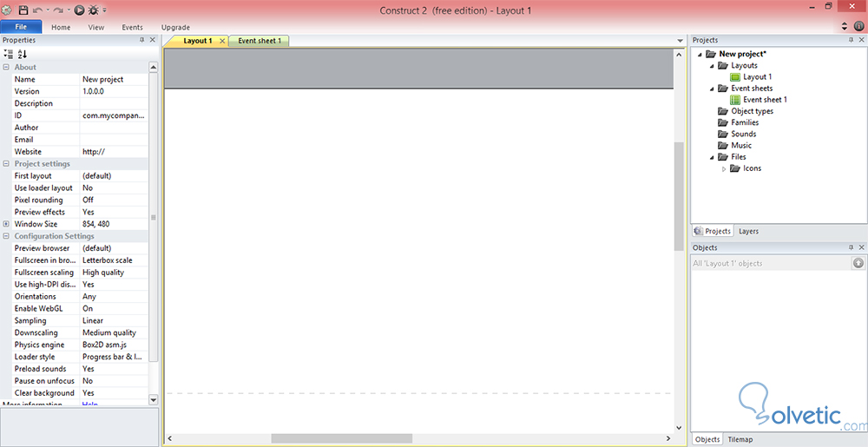Collapse the New project tree node

700,54
